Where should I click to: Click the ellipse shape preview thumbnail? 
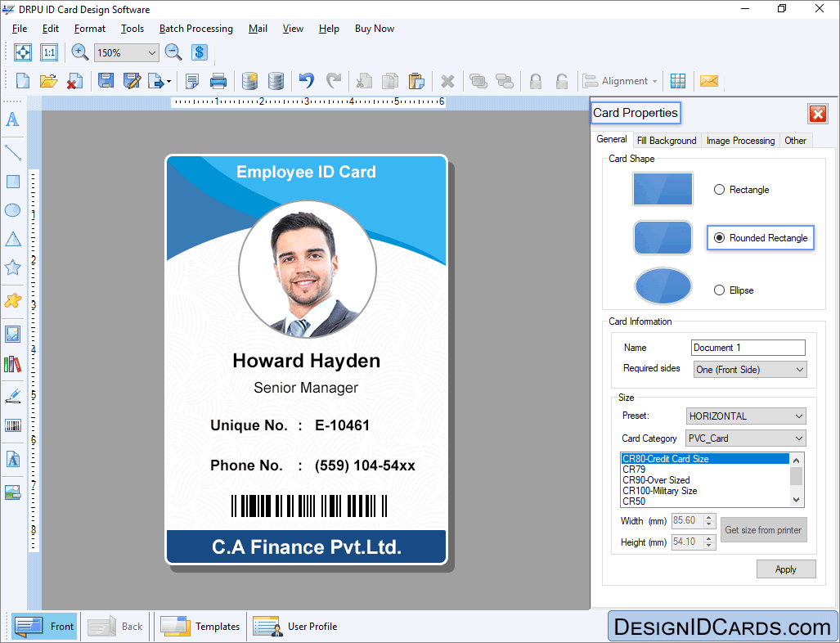click(x=663, y=286)
